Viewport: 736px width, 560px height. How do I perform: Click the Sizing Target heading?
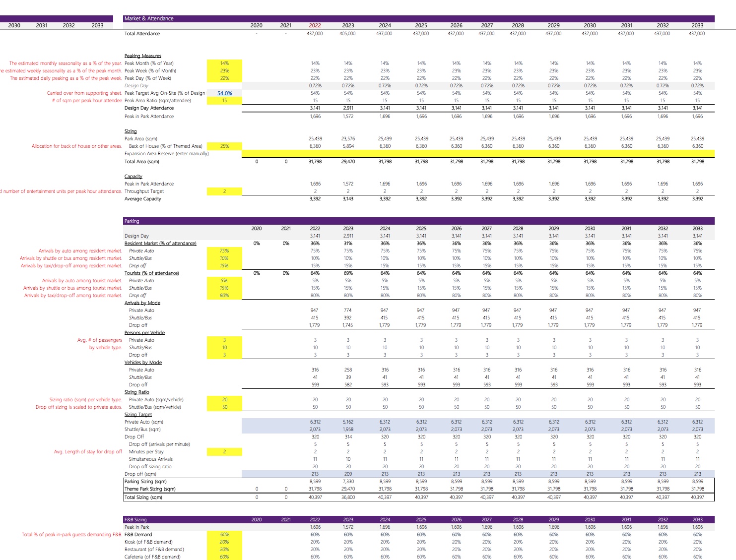pyautogui.click(x=138, y=415)
